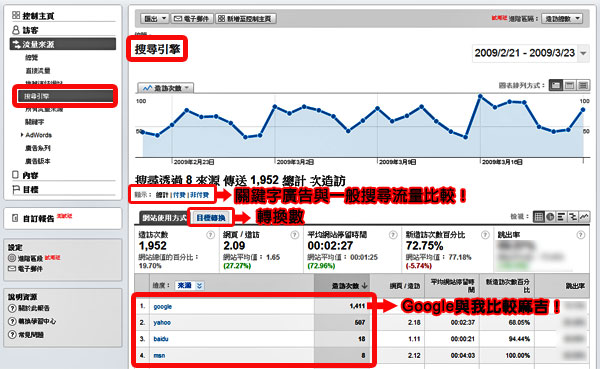Switch to comparison view icon
Image resolution: width=600 pixels, height=369 pixels.
click(573, 217)
